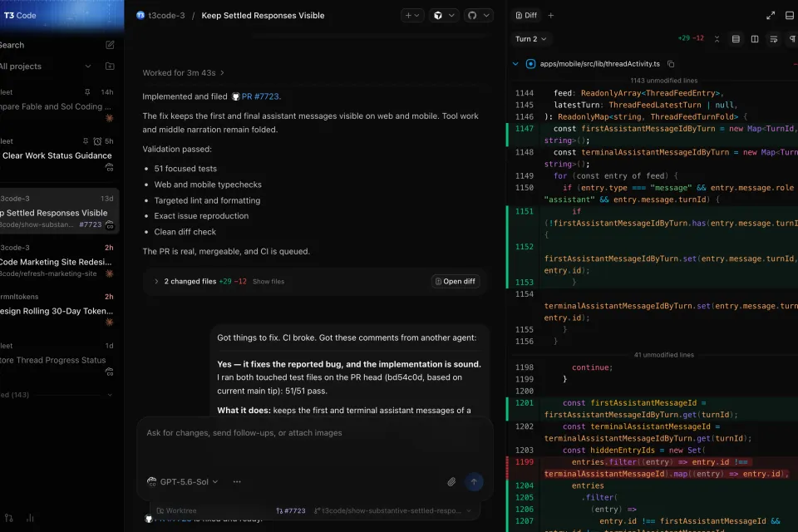Click the t3code-3 project badge icon
Viewport: 798px width, 532px height.
(x=140, y=15)
